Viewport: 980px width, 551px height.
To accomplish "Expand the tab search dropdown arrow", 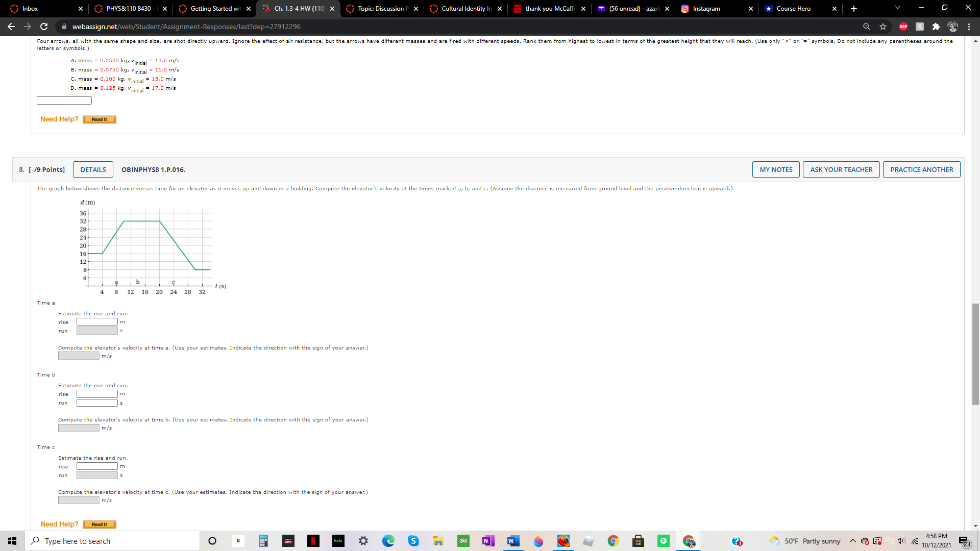I will click(897, 8).
